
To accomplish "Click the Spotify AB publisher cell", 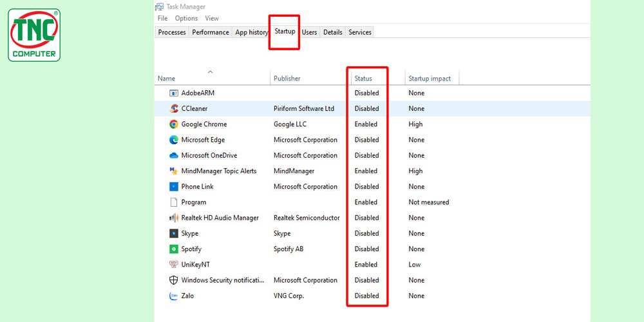I will (289, 249).
